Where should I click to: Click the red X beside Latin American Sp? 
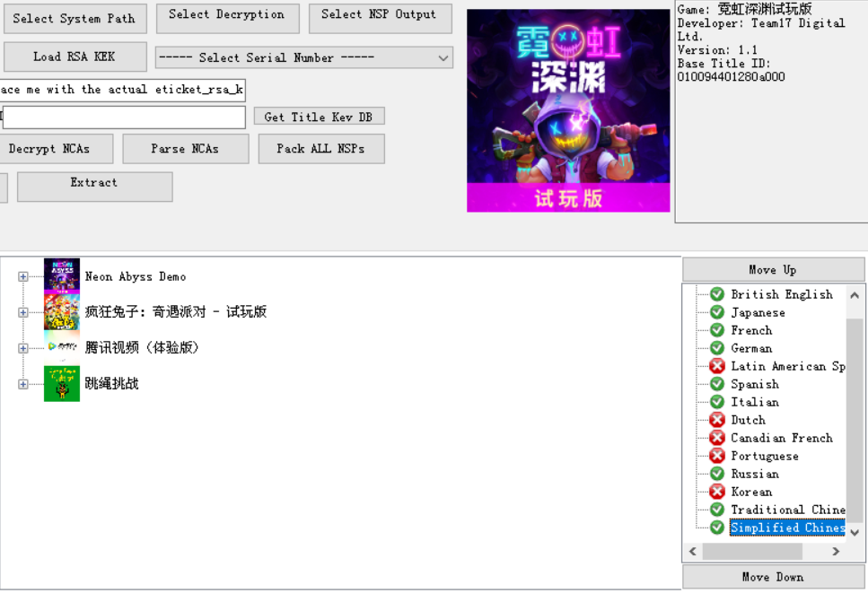click(717, 366)
